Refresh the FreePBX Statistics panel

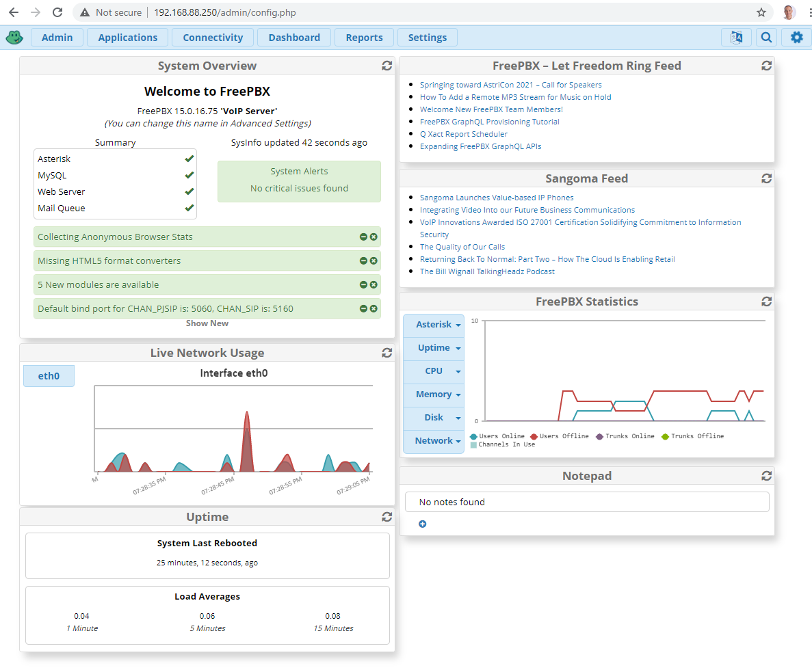click(766, 301)
